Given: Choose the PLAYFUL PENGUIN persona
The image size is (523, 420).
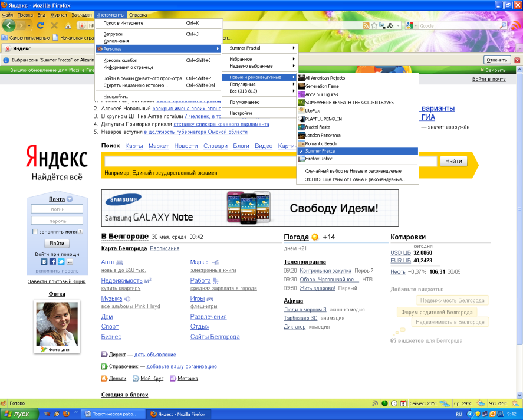Looking at the screenshot, I should tap(357, 119).
